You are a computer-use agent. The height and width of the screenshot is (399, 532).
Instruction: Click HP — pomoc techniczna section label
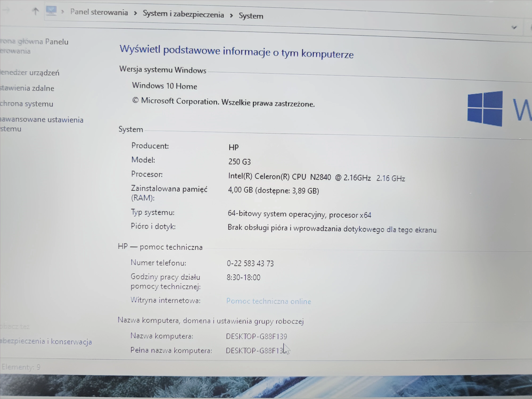coord(160,247)
